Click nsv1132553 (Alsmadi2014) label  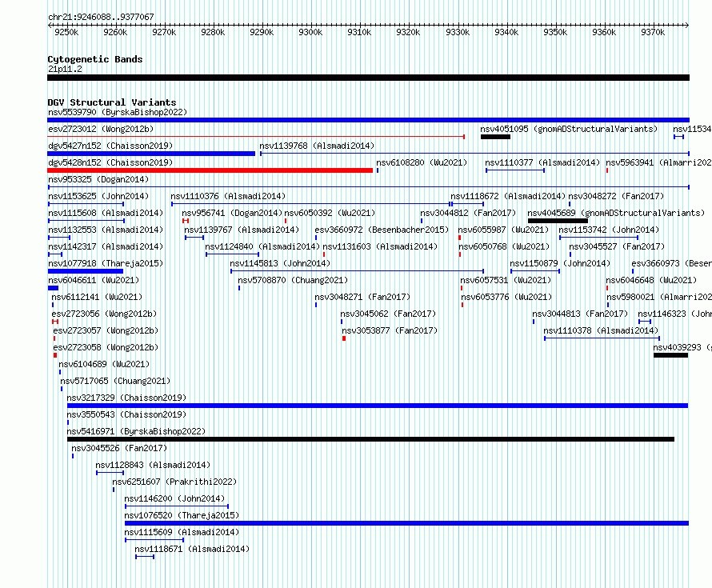106,230
